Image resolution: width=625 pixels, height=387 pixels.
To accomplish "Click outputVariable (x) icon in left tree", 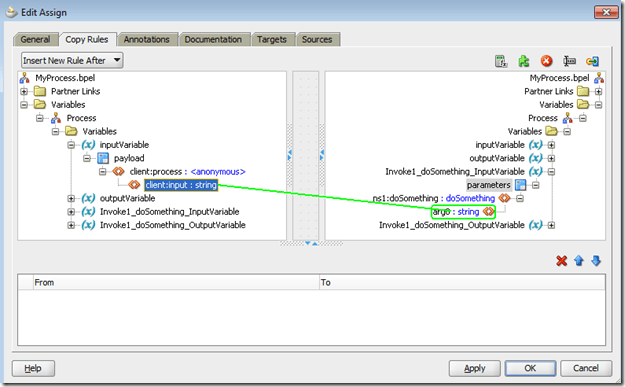I will pos(88,198).
